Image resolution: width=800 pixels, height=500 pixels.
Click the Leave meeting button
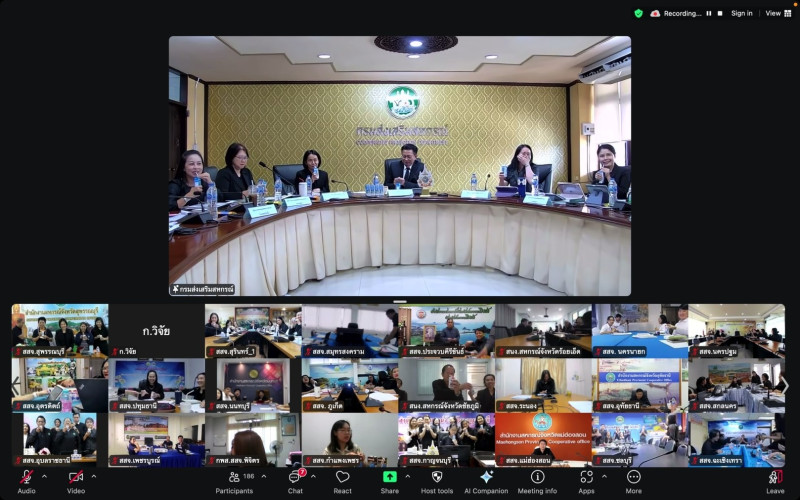pyautogui.click(x=775, y=481)
